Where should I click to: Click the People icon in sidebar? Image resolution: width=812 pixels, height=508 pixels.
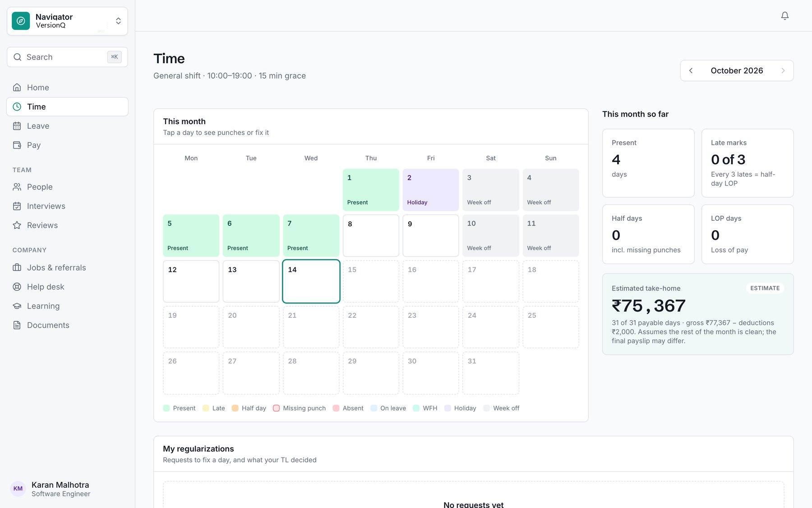[17, 187]
